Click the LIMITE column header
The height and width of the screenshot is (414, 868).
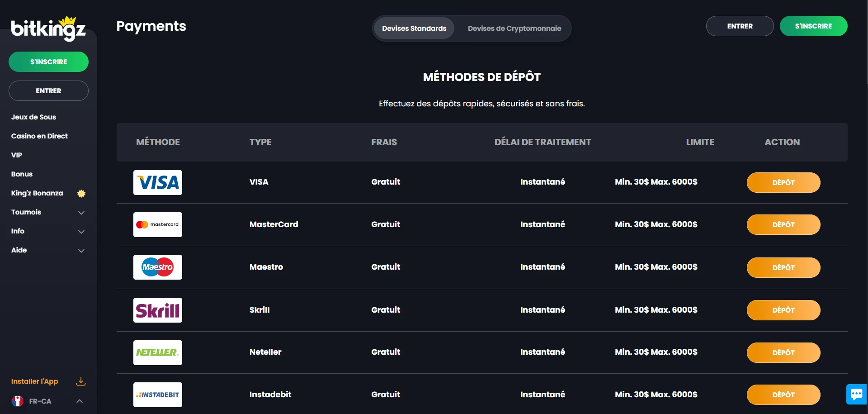tap(700, 142)
